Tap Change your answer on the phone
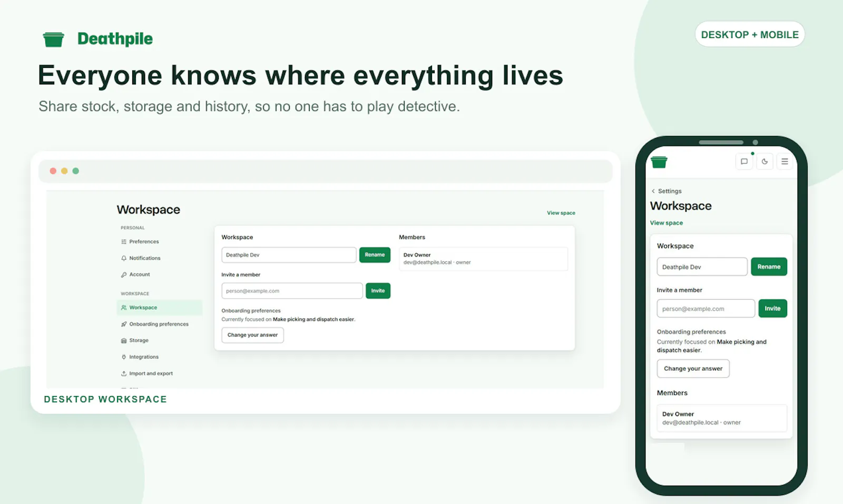 point(693,369)
